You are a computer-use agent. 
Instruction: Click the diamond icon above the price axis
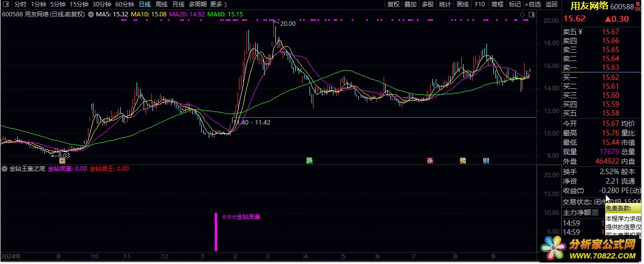click(523, 14)
